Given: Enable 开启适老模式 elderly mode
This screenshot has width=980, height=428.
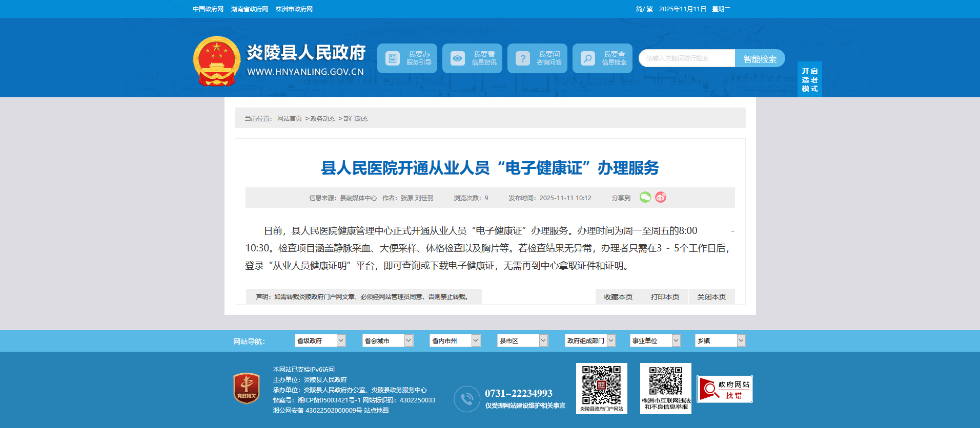Looking at the screenshot, I should pyautogui.click(x=809, y=80).
